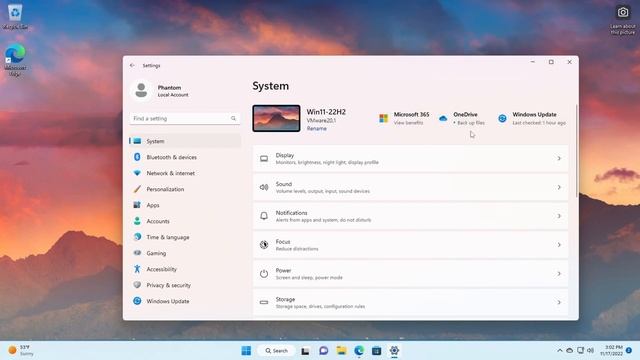Click the Phantom Local Account name
The width and height of the screenshot is (640, 360).
click(173, 91)
